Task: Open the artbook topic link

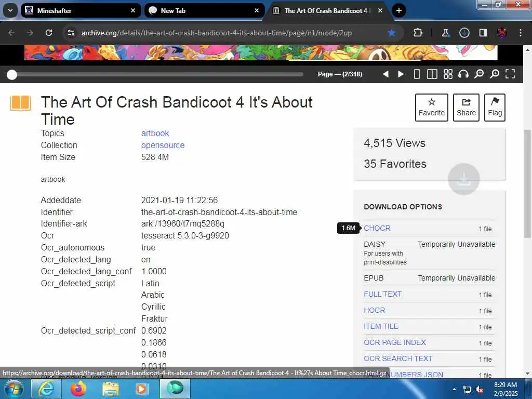Action: coord(155,134)
